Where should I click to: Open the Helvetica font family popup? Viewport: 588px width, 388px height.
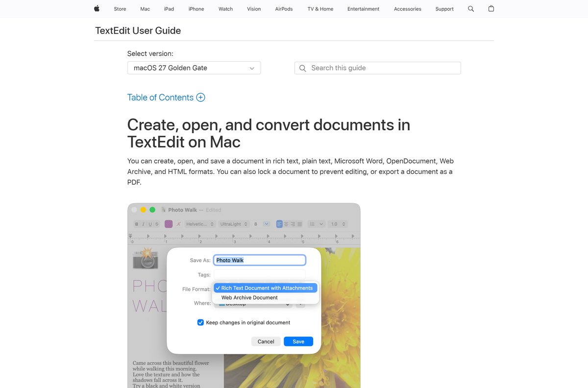click(200, 224)
